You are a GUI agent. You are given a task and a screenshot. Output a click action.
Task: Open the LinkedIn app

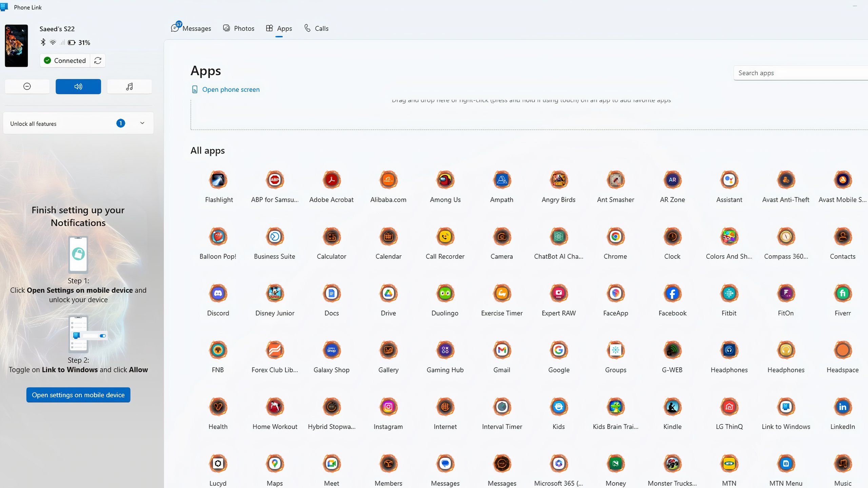(x=843, y=407)
